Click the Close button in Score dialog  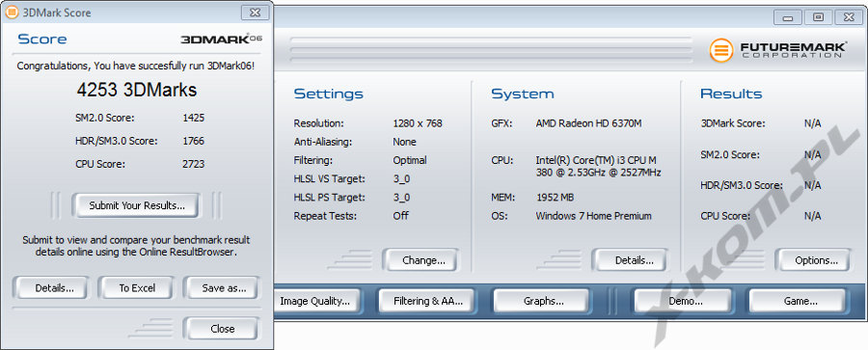tap(222, 329)
